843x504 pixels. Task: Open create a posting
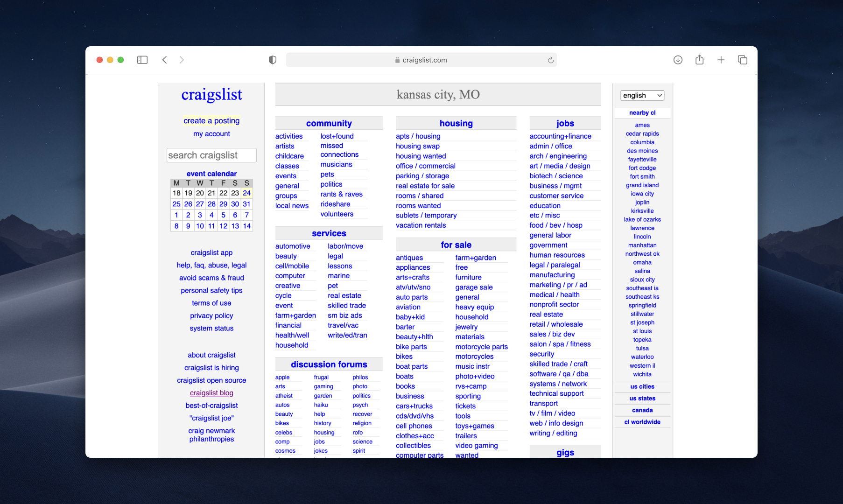click(x=211, y=120)
